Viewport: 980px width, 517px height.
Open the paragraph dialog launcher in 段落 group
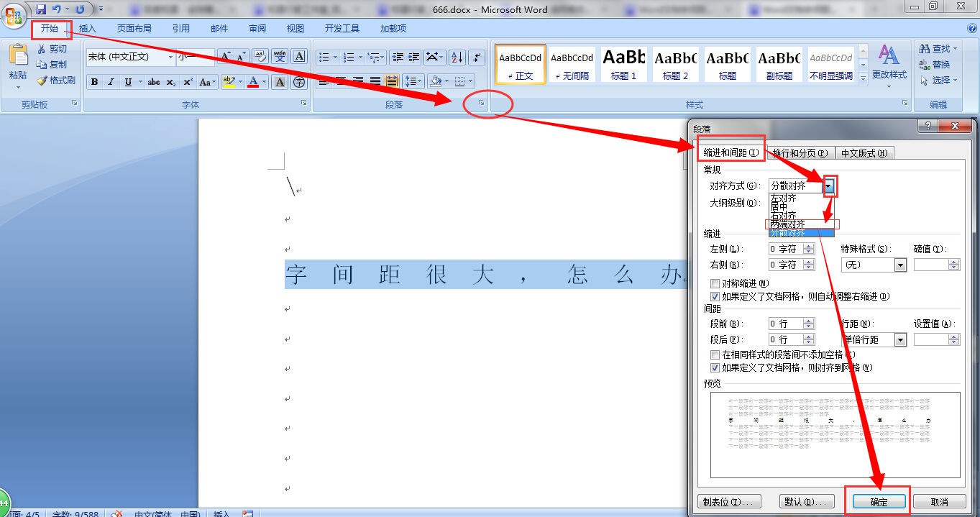tap(482, 104)
